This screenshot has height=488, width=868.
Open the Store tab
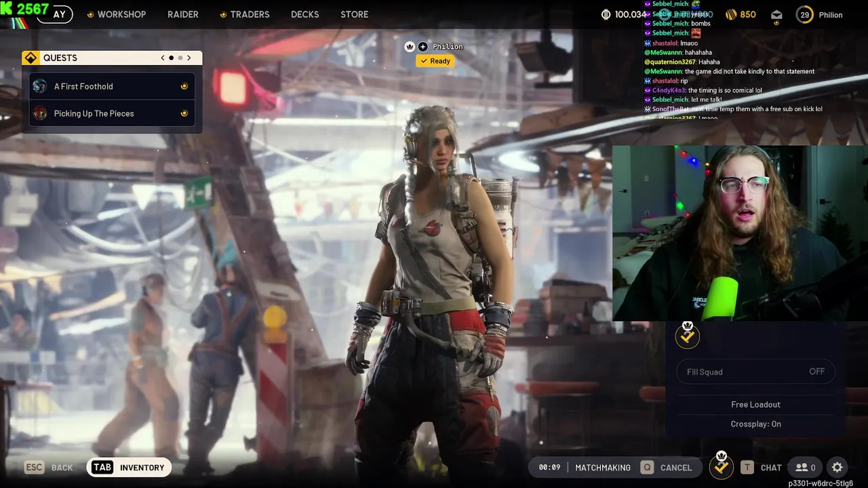pos(354,14)
